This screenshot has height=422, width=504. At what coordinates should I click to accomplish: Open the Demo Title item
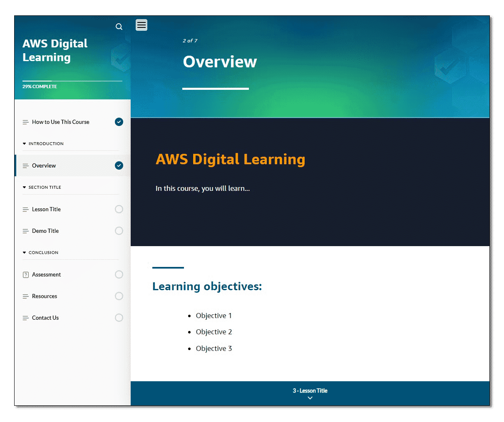tap(72, 231)
